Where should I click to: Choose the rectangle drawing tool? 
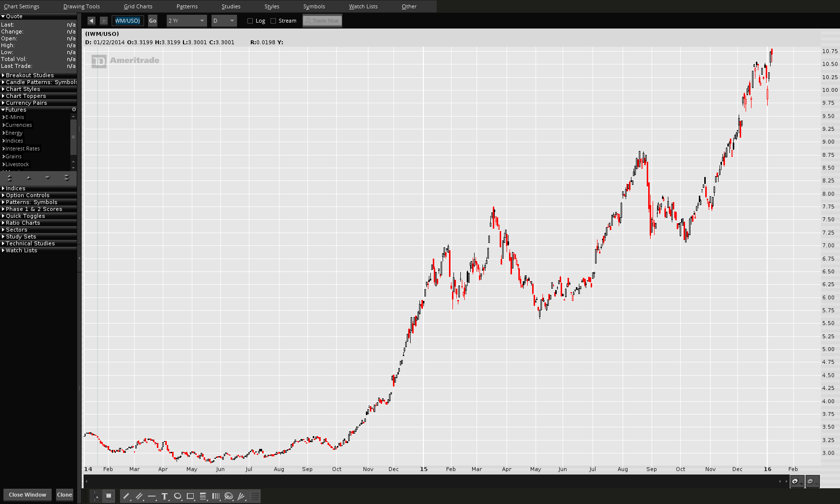[190, 496]
